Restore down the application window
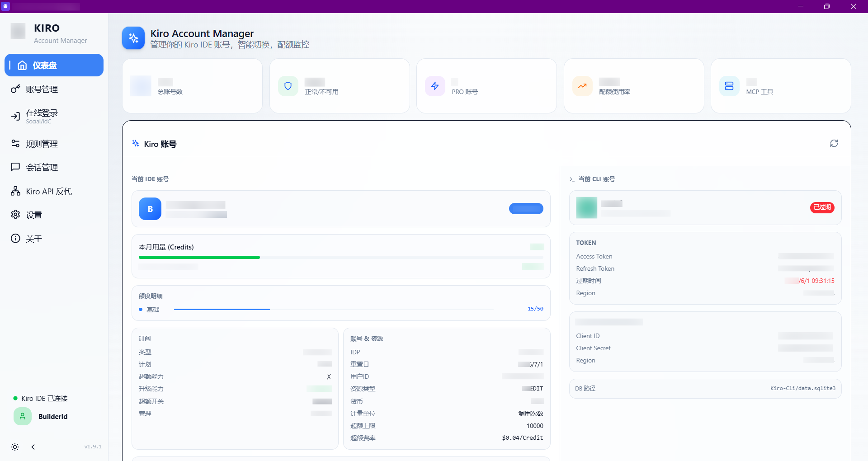 [827, 6]
